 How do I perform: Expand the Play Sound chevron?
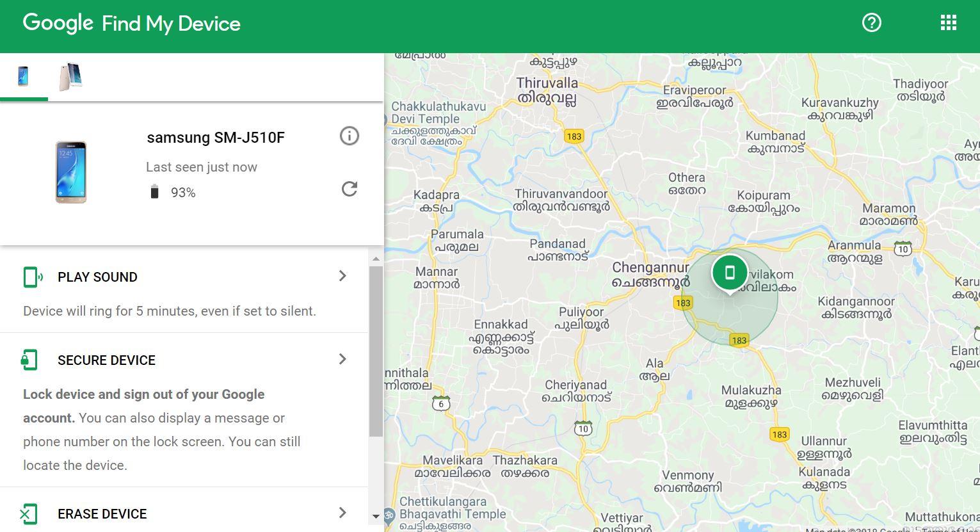[x=342, y=276]
